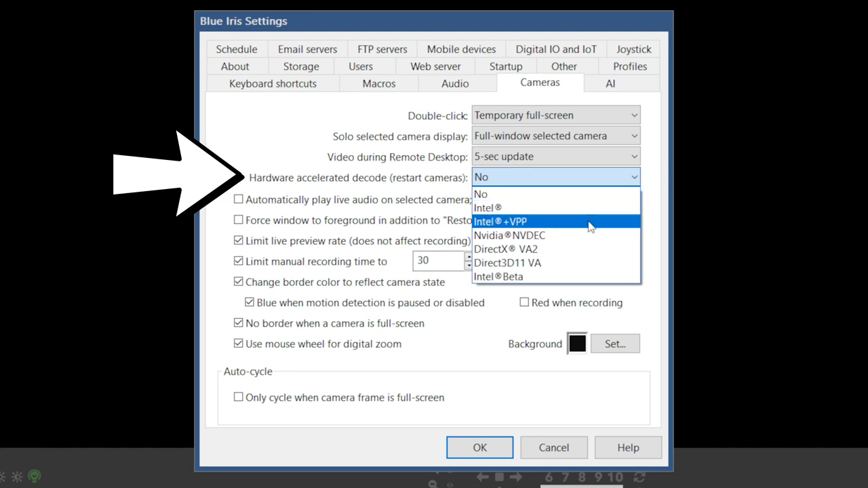Switch to the Schedule tab
The height and width of the screenshot is (488, 868).
(237, 49)
